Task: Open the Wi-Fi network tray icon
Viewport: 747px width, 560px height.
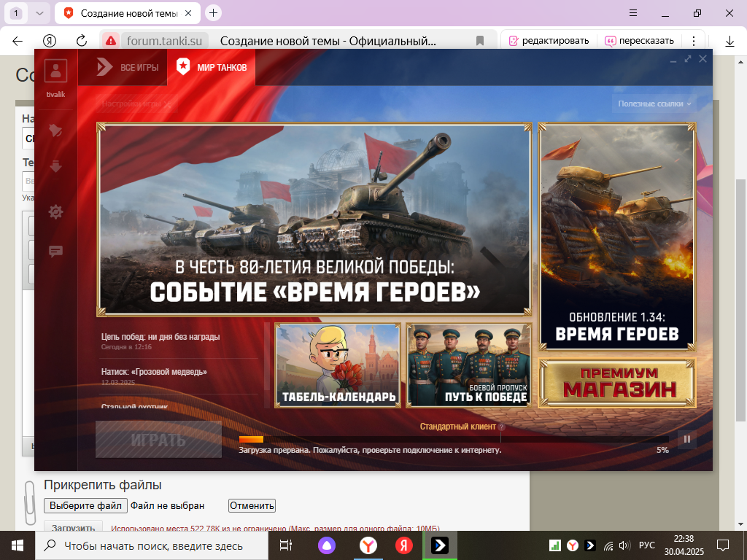Action: click(608, 545)
